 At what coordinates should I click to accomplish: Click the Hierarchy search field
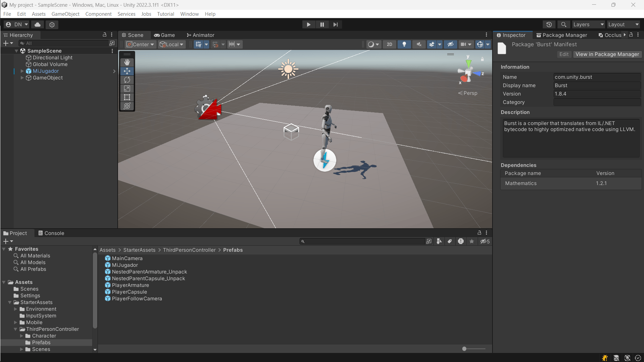64,43
